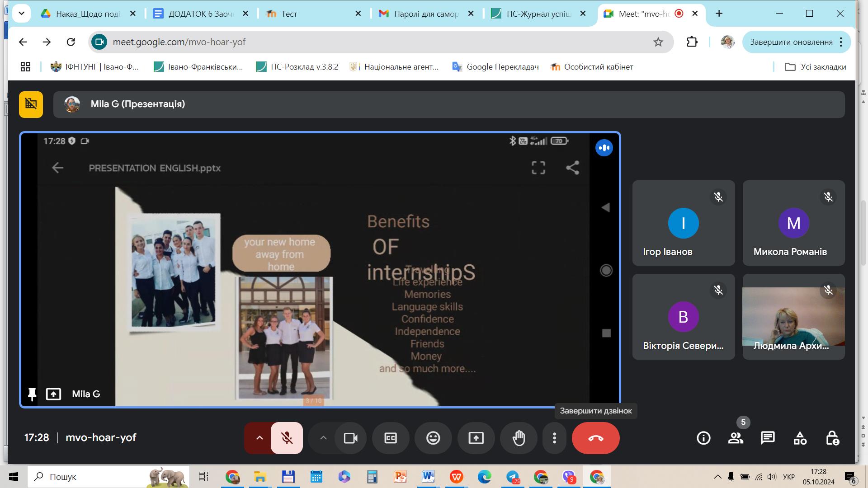Toggle the camera on or off
The image size is (868, 488).
click(x=351, y=438)
